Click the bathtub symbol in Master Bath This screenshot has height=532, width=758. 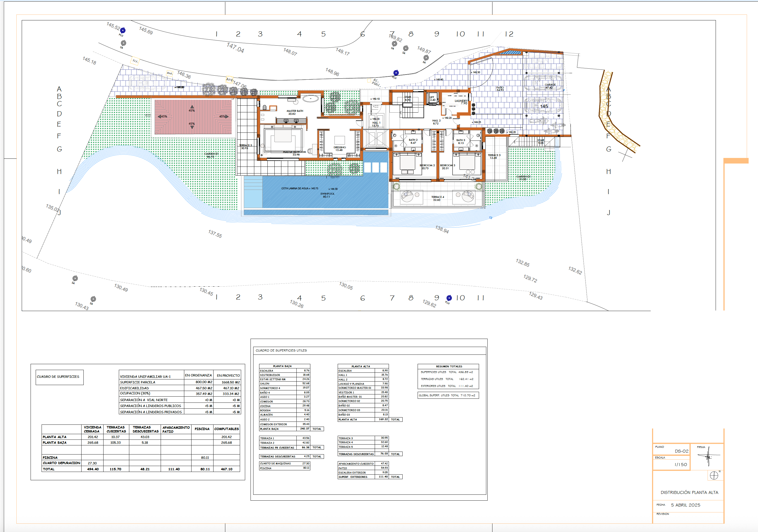[x=310, y=98]
